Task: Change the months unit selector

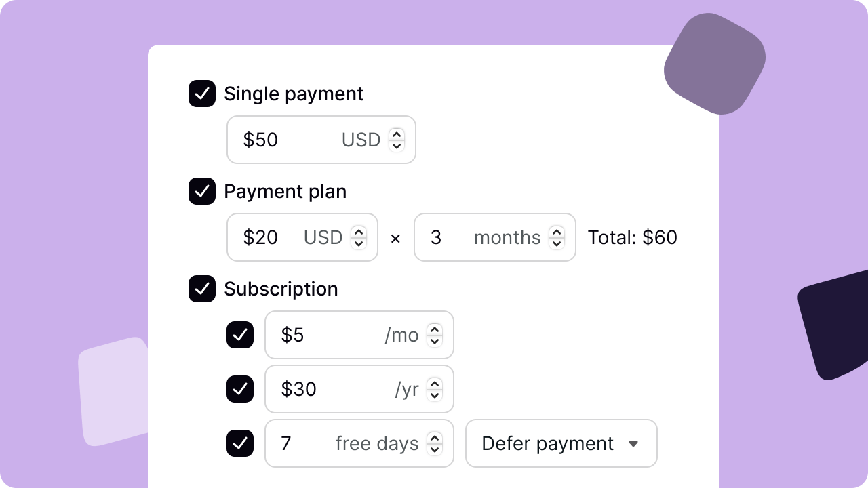Action: [x=519, y=237]
